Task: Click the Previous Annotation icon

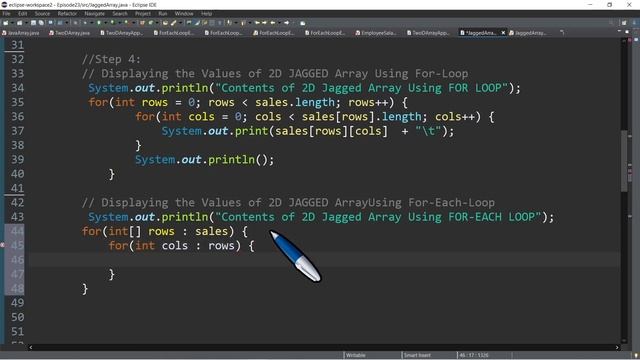Action: [x=243, y=23]
